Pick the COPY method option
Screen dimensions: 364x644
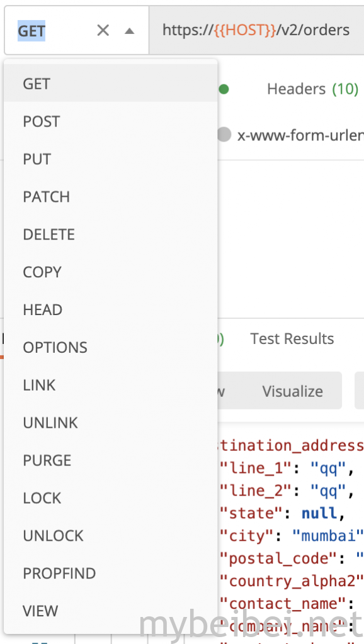(x=111, y=272)
